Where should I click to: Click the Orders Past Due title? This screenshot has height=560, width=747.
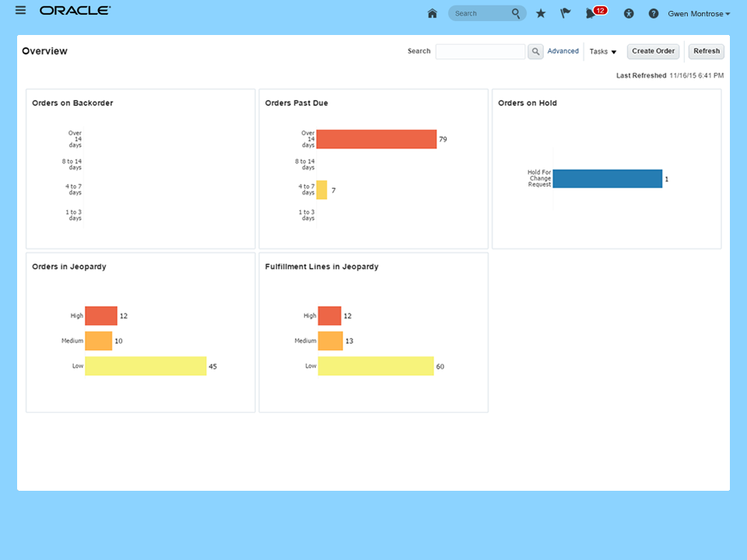coord(296,103)
